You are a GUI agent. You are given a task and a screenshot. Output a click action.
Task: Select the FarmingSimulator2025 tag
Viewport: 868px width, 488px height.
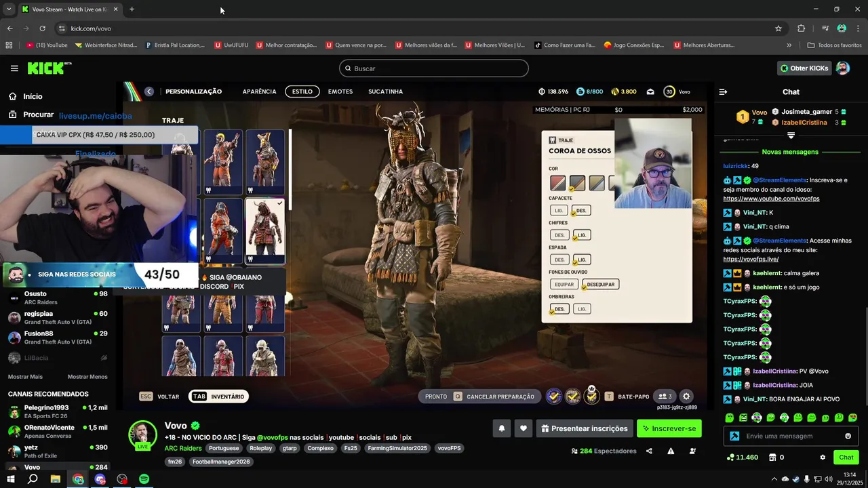397,448
